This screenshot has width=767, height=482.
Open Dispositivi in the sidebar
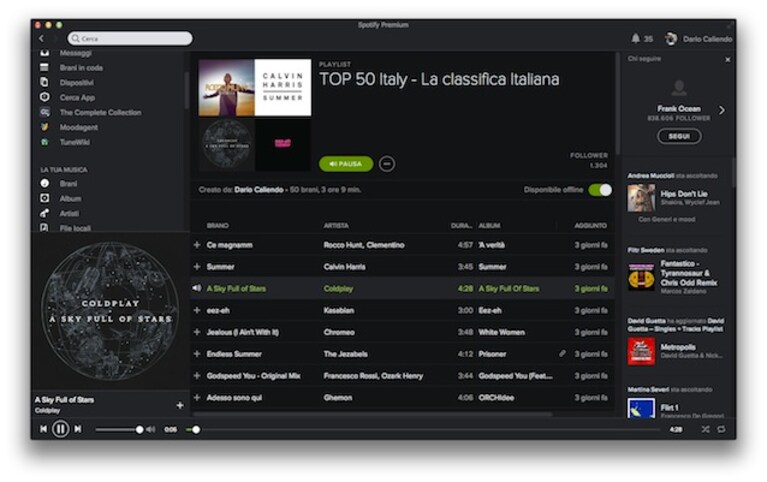click(76, 82)
